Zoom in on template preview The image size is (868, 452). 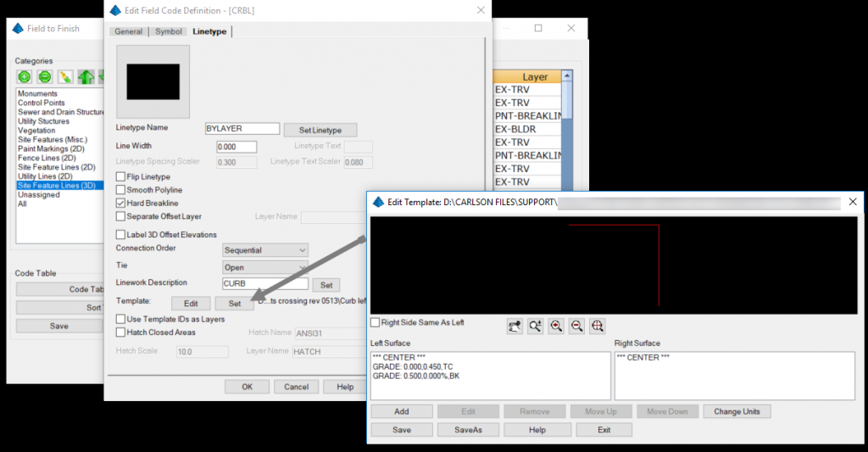[556, 326]
